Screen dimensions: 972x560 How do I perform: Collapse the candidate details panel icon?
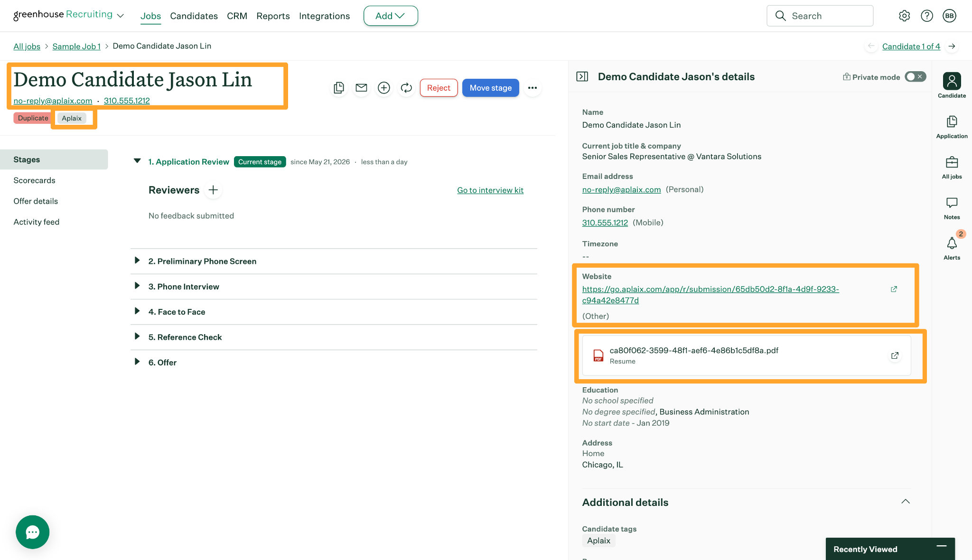[582, 76]
